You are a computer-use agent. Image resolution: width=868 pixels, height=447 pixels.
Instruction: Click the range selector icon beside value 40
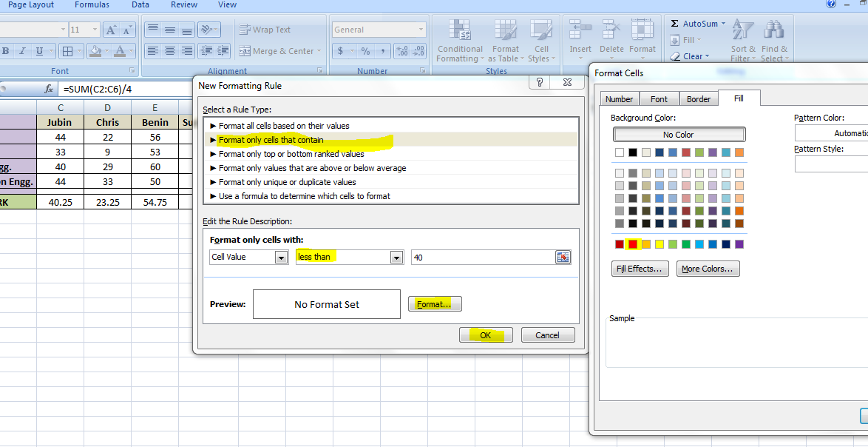click(563, 257)
